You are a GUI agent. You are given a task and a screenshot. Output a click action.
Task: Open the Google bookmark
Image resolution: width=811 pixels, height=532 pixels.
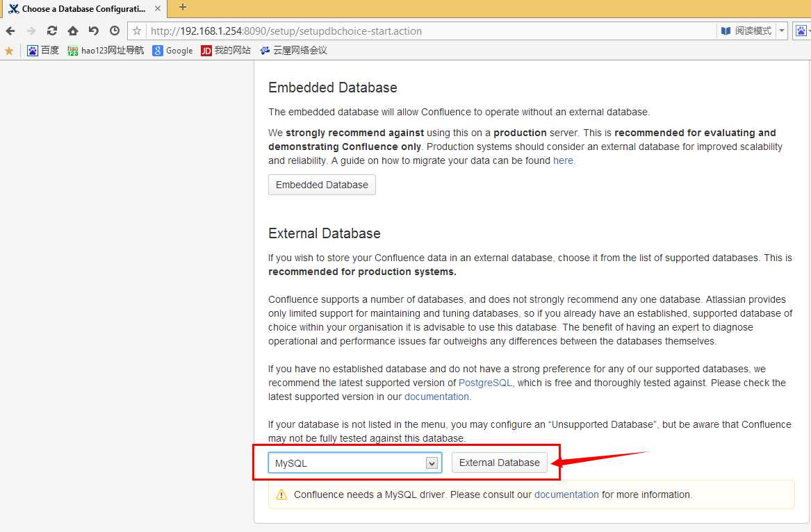173,50
